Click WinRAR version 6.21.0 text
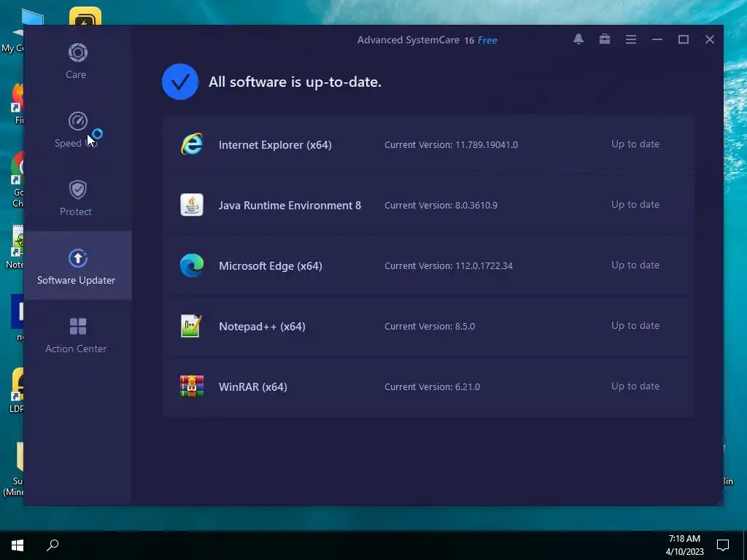 point(432,386)
